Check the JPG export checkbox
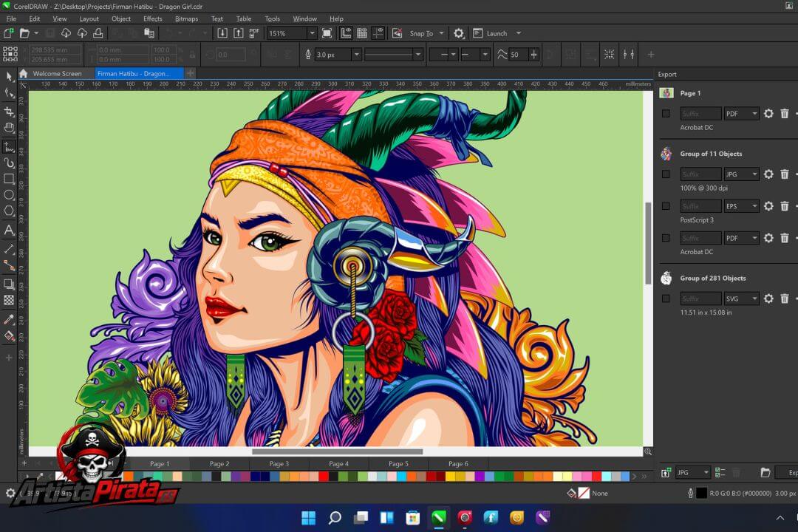The width and height of the screenshot is (798, 532). 666,174
